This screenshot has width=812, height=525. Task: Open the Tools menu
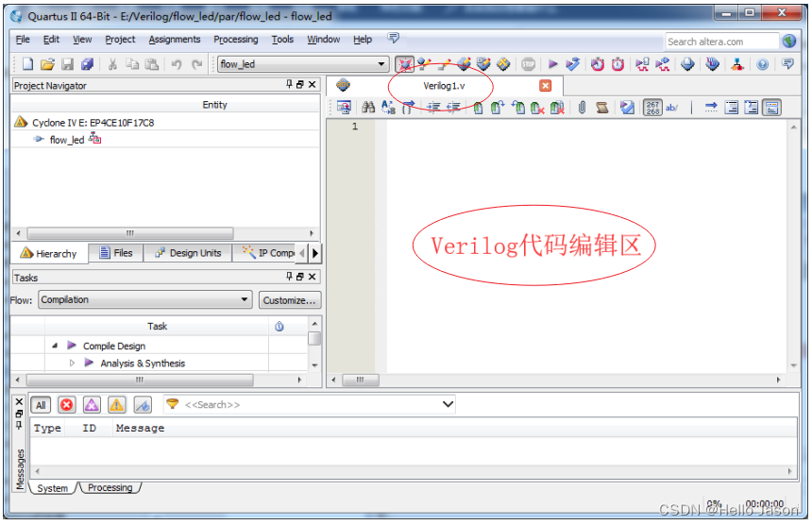pos(282,40)
